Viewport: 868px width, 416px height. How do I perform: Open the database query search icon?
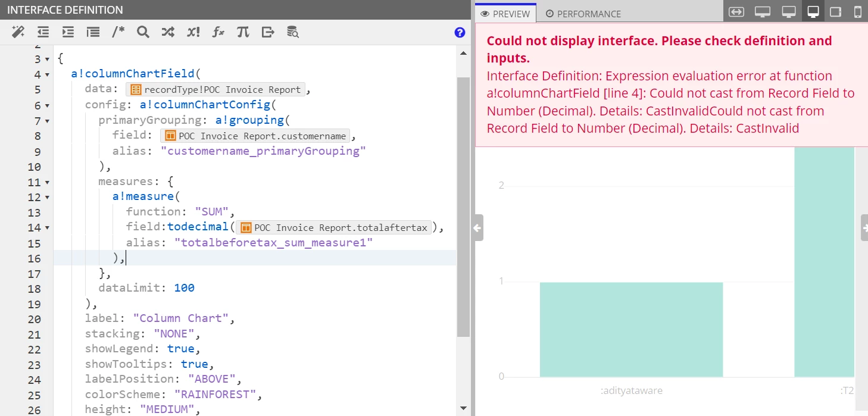293,32
